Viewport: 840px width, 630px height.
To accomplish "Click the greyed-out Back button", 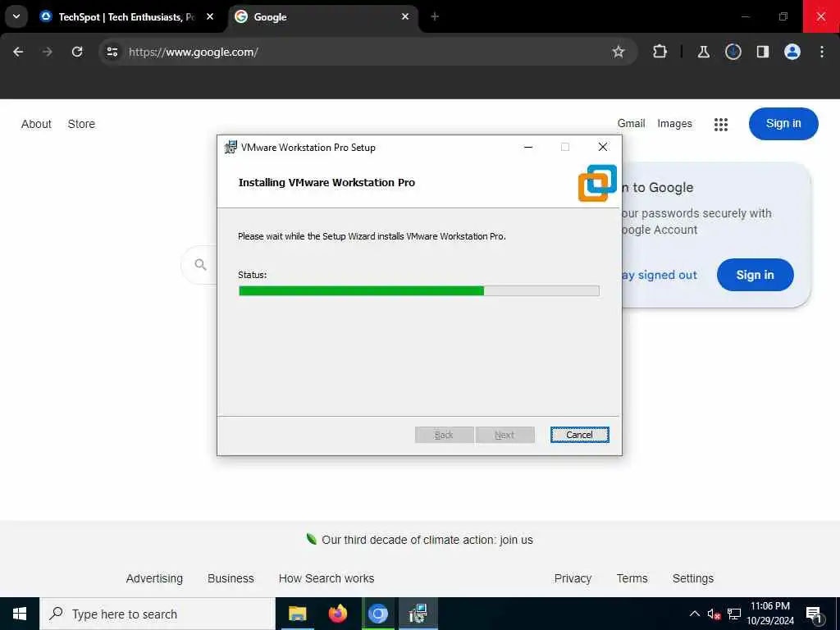I will 444,435.
